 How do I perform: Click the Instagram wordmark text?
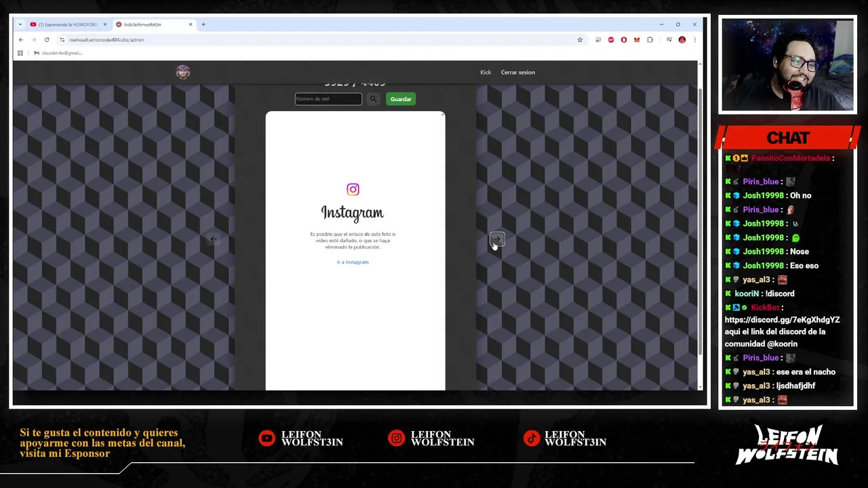tap(353, 213)
